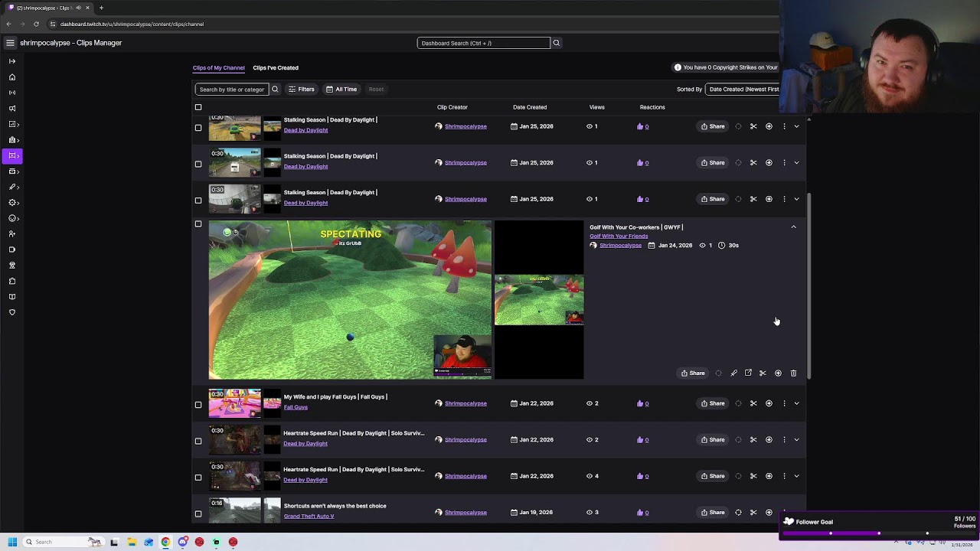Screen dimensions: 980x551
Task: Sort by the Views column header
Action: coord(597,107)
